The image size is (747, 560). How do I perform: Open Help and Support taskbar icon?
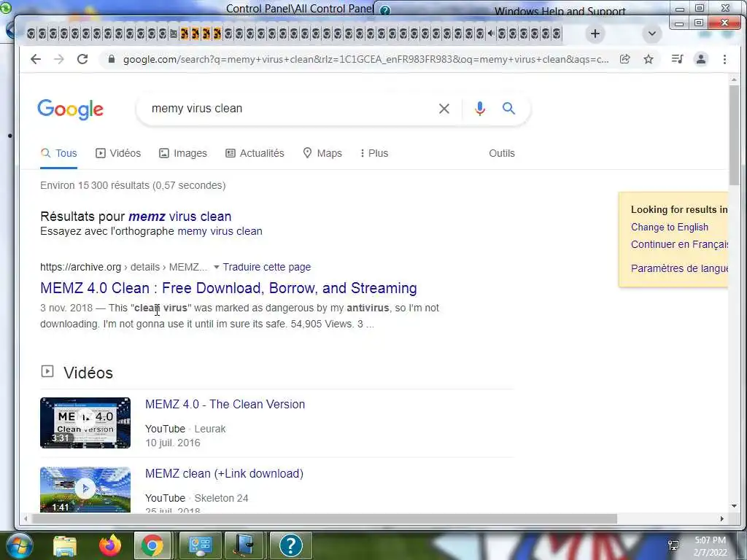tap(290, 545)
